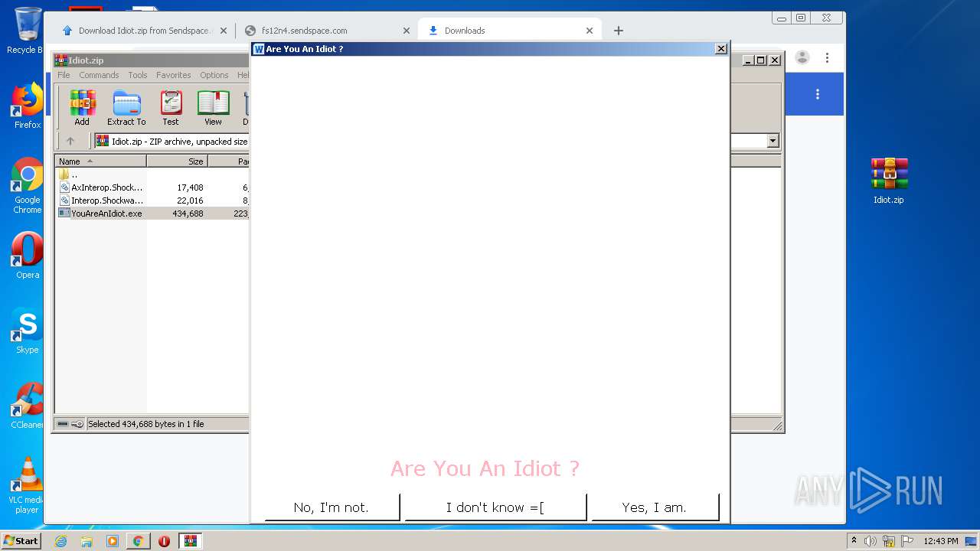Screen dimensions: 980x551
Task: Open WinRAR Favorites menu
Action: click(174, 75)
